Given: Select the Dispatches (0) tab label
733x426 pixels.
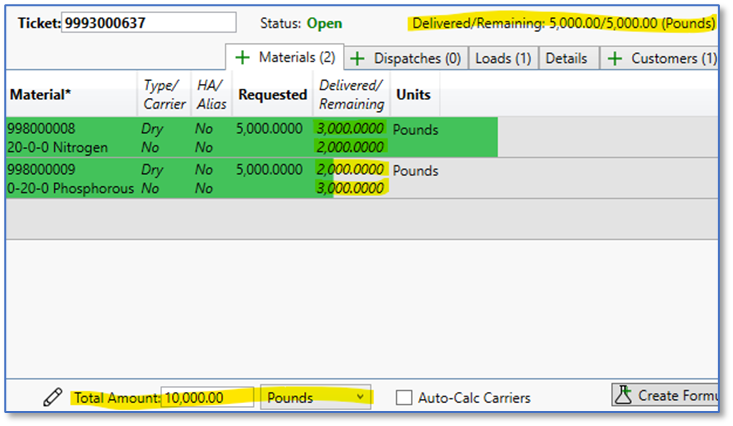Looking at the screenshot, I should (417, 59).
